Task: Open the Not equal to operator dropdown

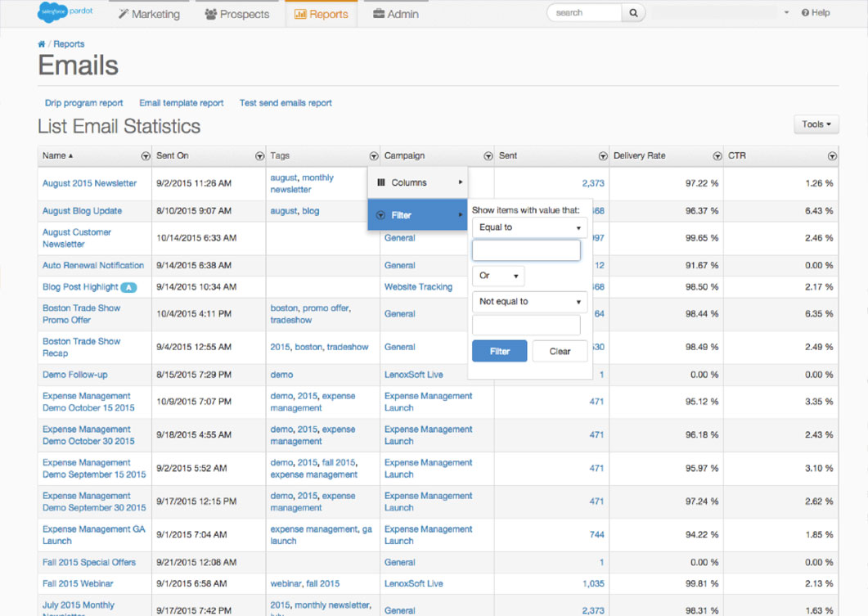Action: pos(529,302)
